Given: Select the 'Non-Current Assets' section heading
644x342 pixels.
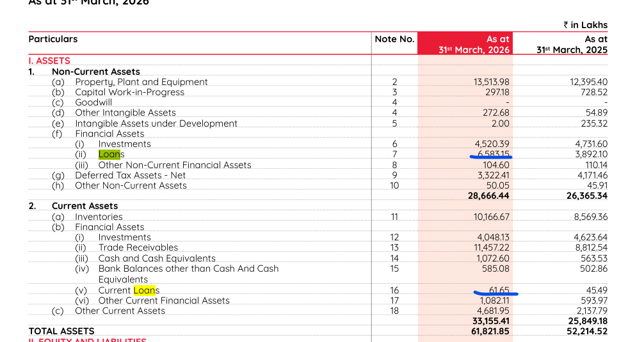Looking at the screenshot, I should click(95, 72).
